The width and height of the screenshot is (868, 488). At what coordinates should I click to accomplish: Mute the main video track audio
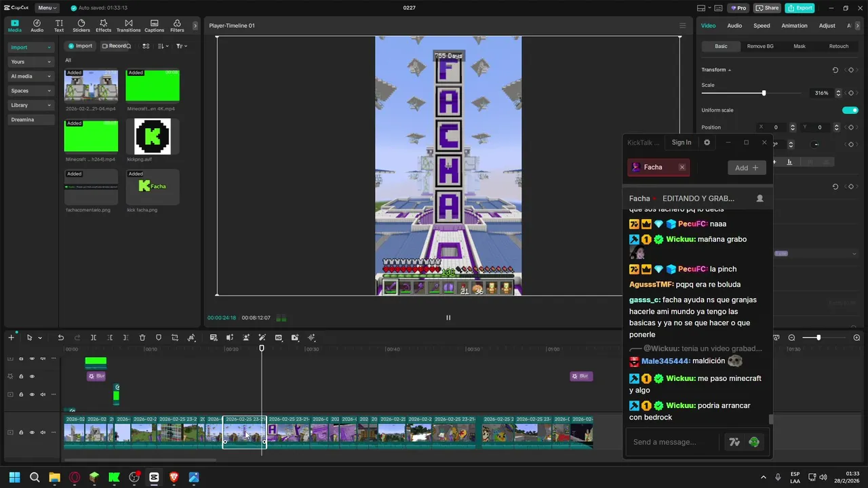point(43,432)
